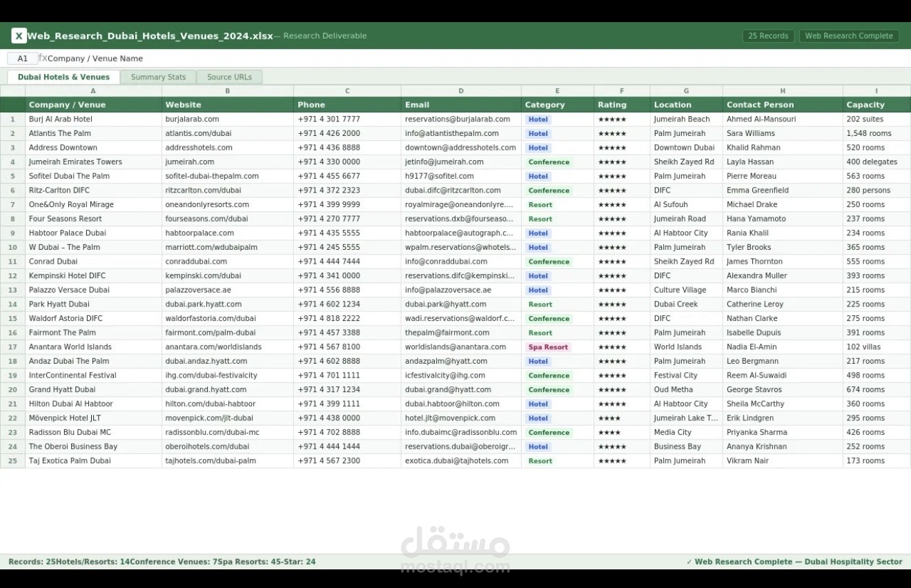Viewport: 911px width, 588px height.
Task: Click the Excel X file icon
Action: click(19, 36)
